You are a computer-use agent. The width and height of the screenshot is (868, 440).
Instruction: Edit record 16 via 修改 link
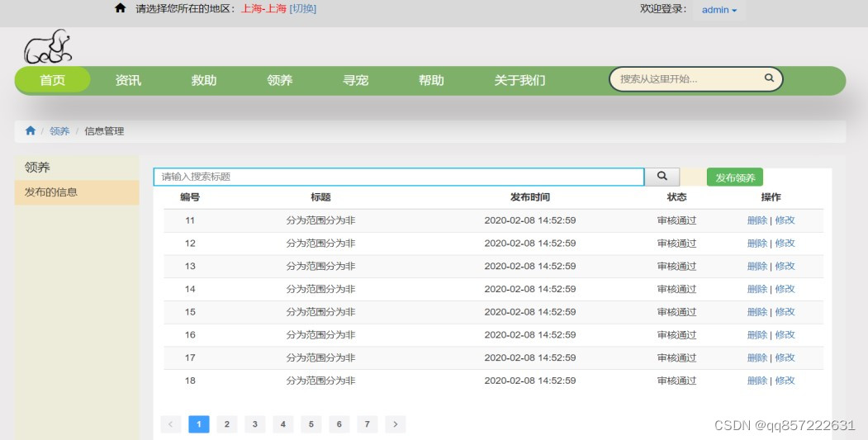785,335
